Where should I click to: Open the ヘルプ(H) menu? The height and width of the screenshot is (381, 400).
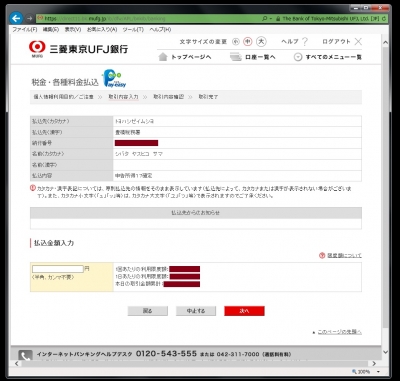160,30
